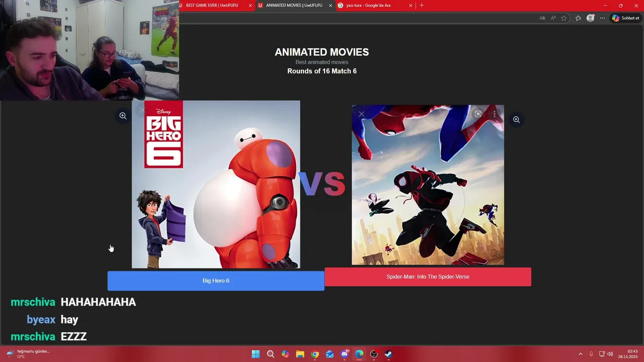Image resolution: width=644 pixels, height=362 pixels.
Task: Zoom in on Spider-Verse poster
Action: pos(516,120)
